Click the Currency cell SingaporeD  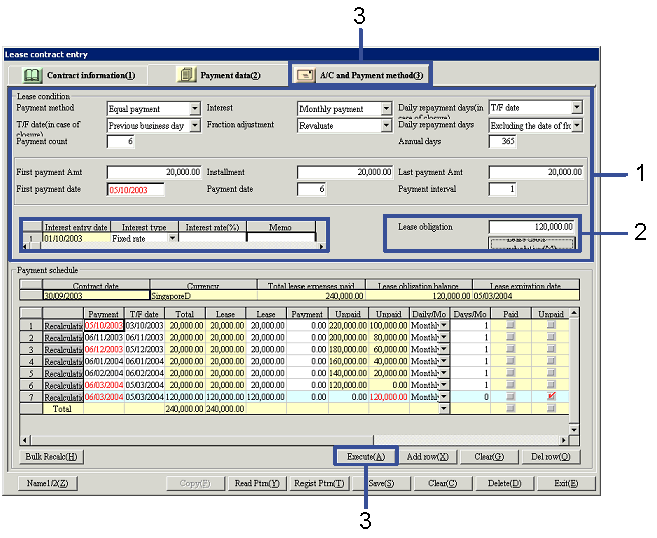204,295
